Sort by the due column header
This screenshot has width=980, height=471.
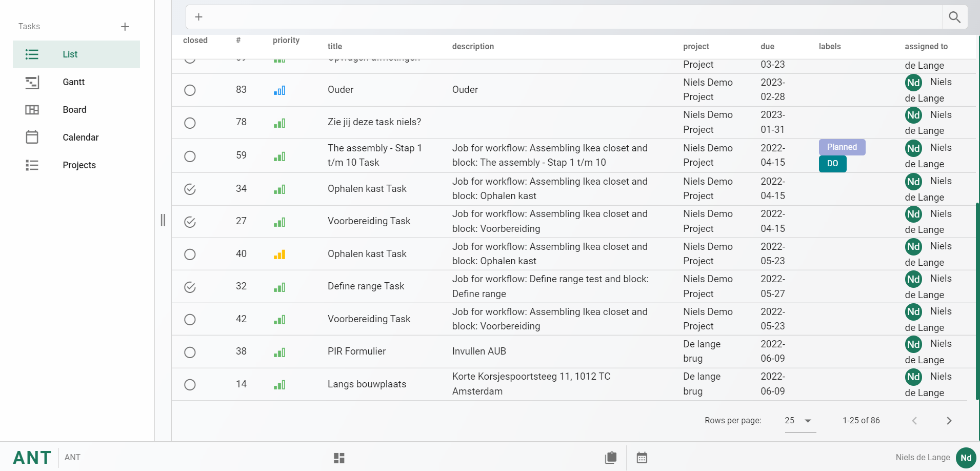click(x=767, y=46)
